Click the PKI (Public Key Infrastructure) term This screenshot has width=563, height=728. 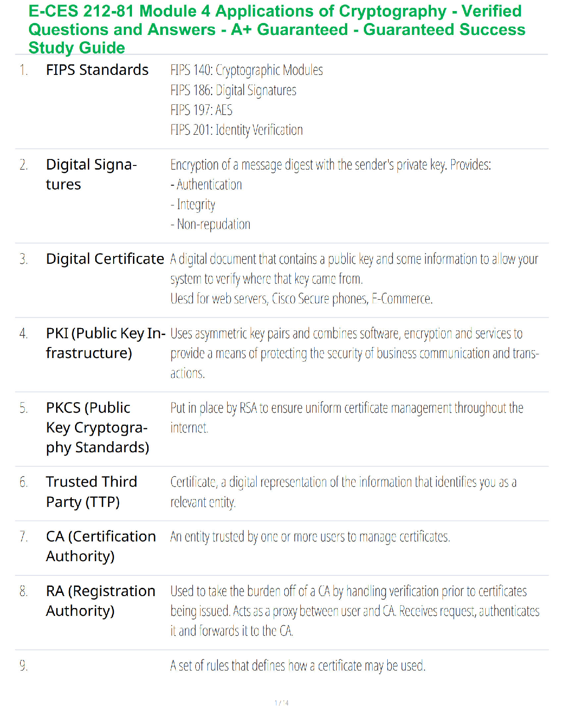click(x=106, y=343)
